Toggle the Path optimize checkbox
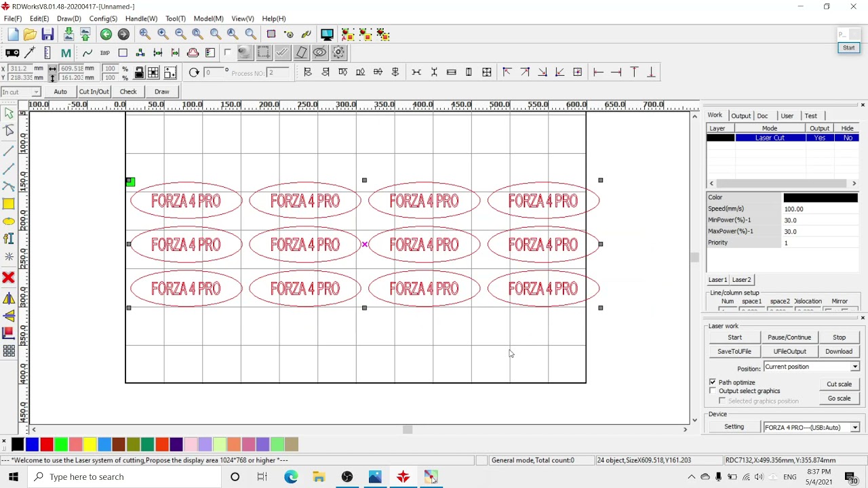 pyautogui.click(x=713, y=382)
